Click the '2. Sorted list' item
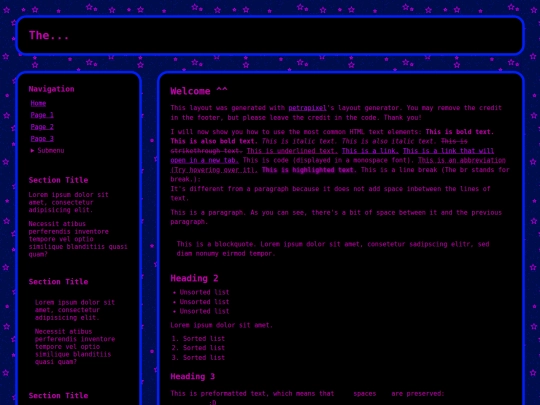The height and width of the screenshot is (405, 540). (x=198, y=348)
